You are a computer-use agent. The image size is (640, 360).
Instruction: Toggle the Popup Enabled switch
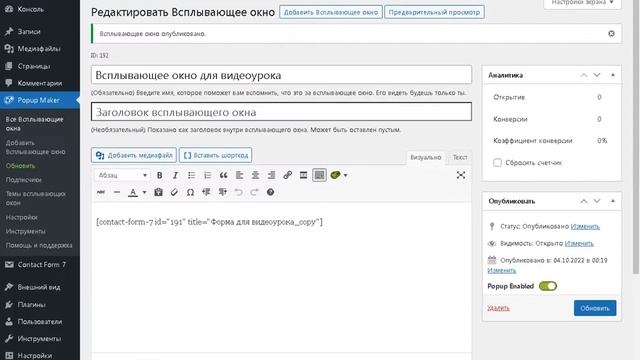tap(547, 286)
